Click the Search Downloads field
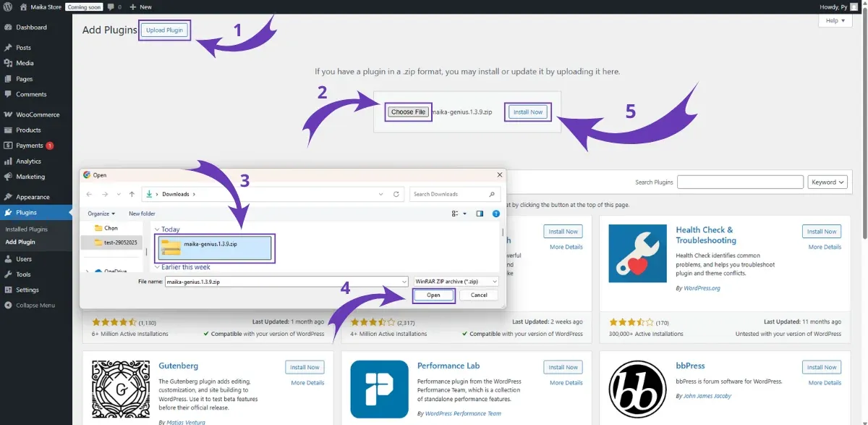868x425 pixels. point(454,194)
